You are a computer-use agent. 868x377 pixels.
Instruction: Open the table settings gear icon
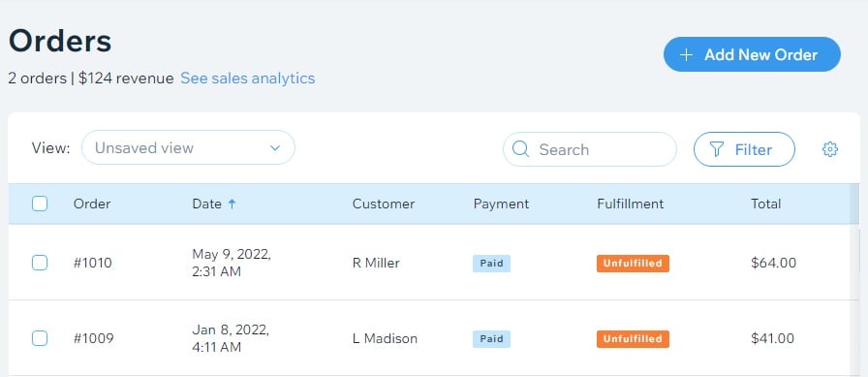(830, 149)
